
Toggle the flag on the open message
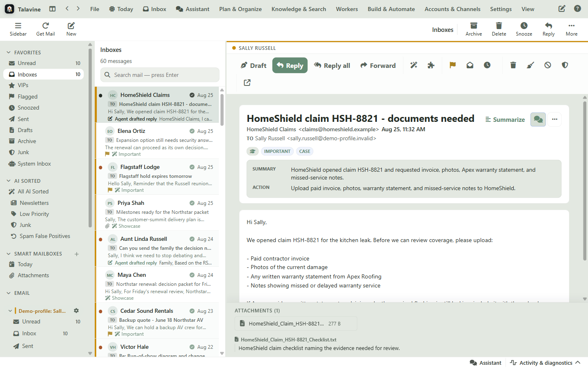(452, 65)
